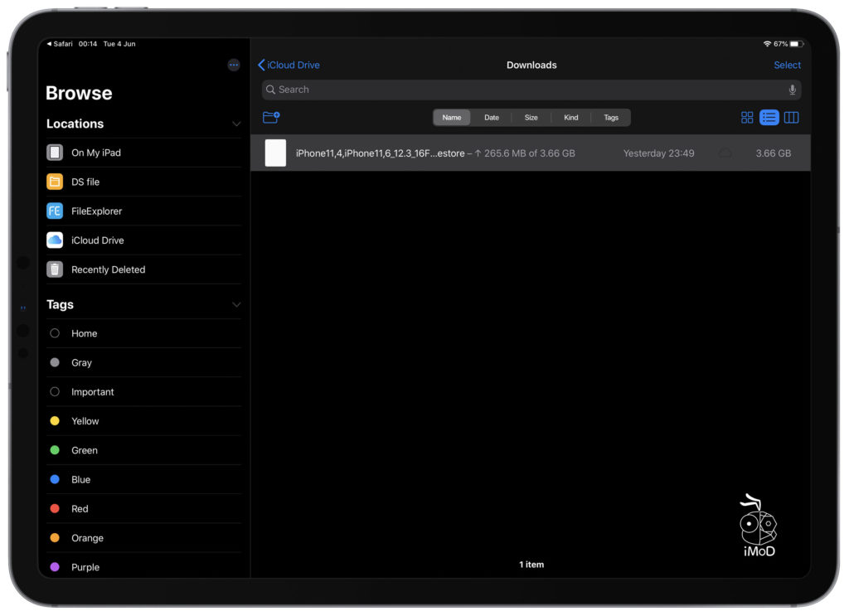849x616 pixels.
Task: Switch sorting to Date
Action: click(x=492, y=117)
